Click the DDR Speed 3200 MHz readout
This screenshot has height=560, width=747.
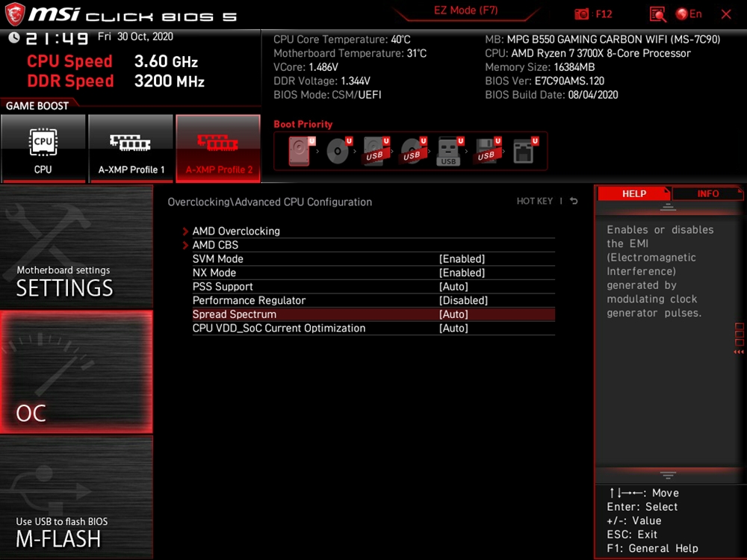click(x=116, y=81)
